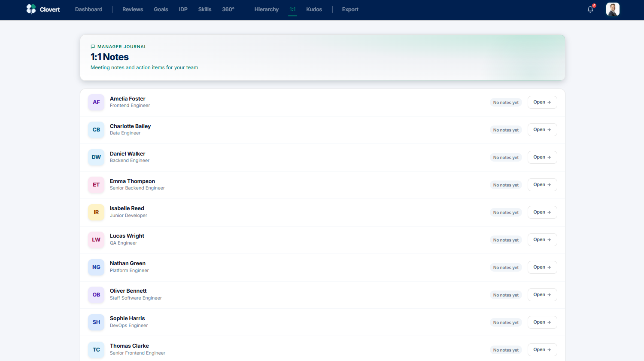Click the 'Junior Developer' role text
This screenshot has width=644, height=361.
coord(128,216)
